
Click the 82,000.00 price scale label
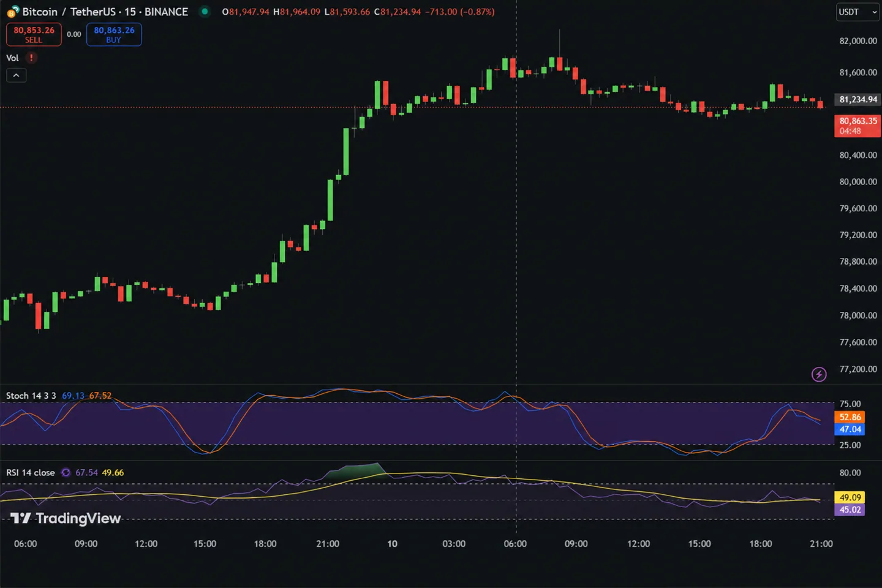coord(858,41)
